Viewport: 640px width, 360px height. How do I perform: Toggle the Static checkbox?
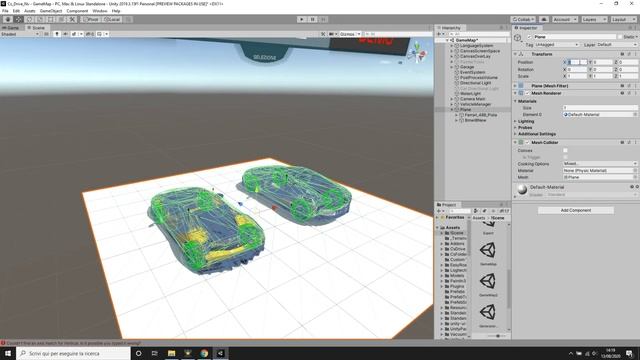620,37
